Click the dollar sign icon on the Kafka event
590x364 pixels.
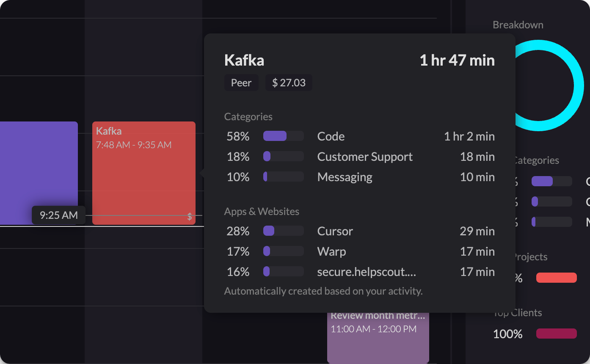[190, 216]
